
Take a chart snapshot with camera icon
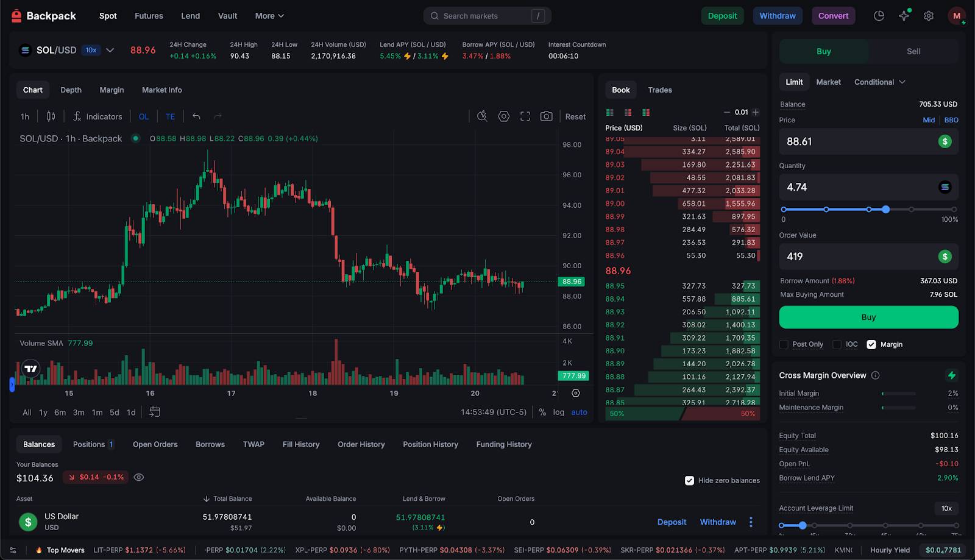[x=546, y=116]
